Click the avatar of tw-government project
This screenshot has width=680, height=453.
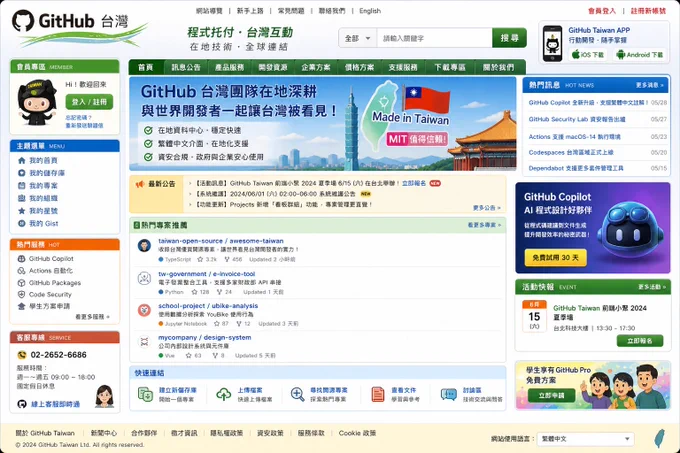pos(144,278)
